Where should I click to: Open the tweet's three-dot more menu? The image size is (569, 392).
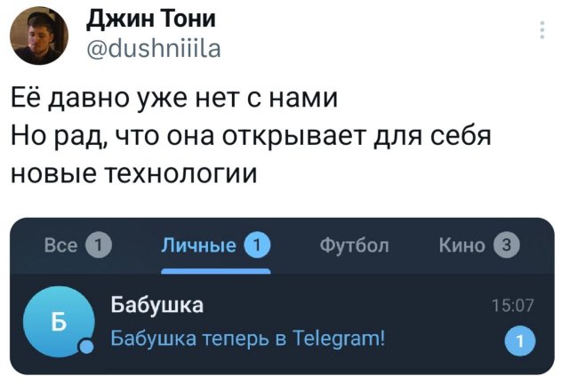click(x=542, y=31)
